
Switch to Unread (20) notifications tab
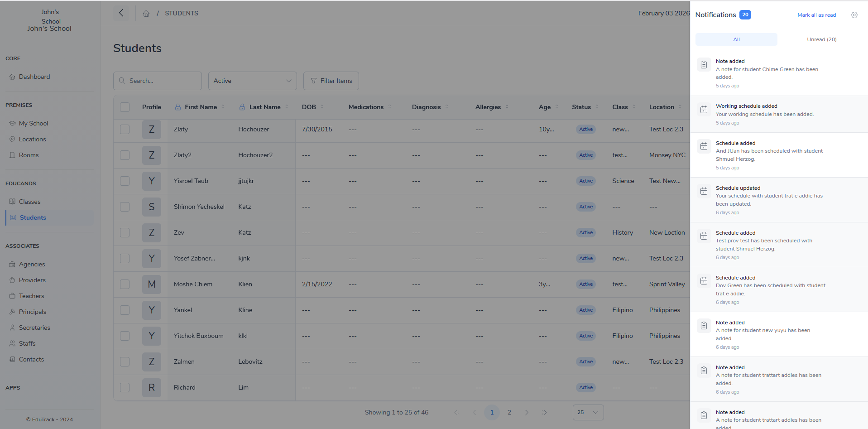pos(821,39)
